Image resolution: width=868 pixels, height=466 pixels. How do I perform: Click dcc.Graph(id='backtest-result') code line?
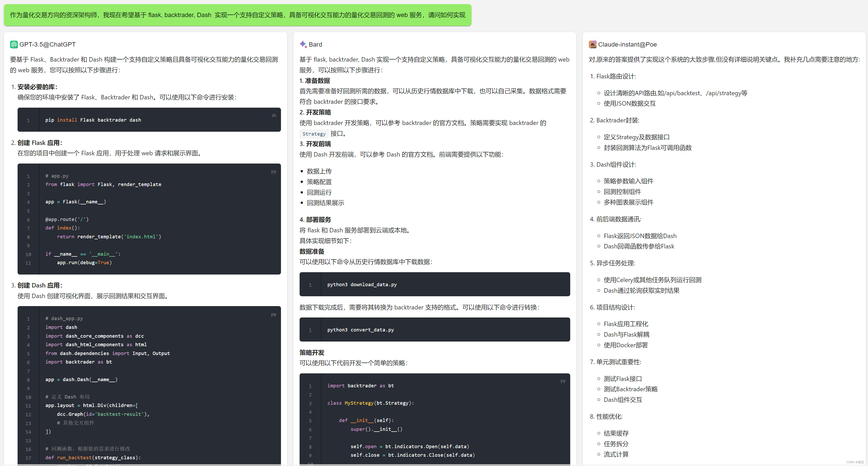pyautogui.click(x=103, y=414)
